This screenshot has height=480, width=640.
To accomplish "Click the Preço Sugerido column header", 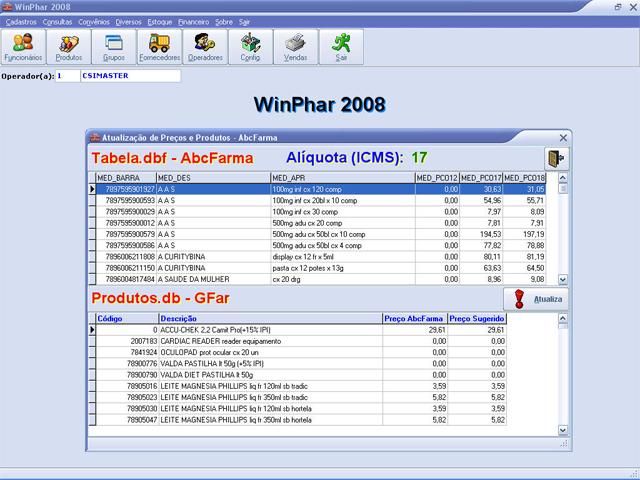I will click(477, 319).
